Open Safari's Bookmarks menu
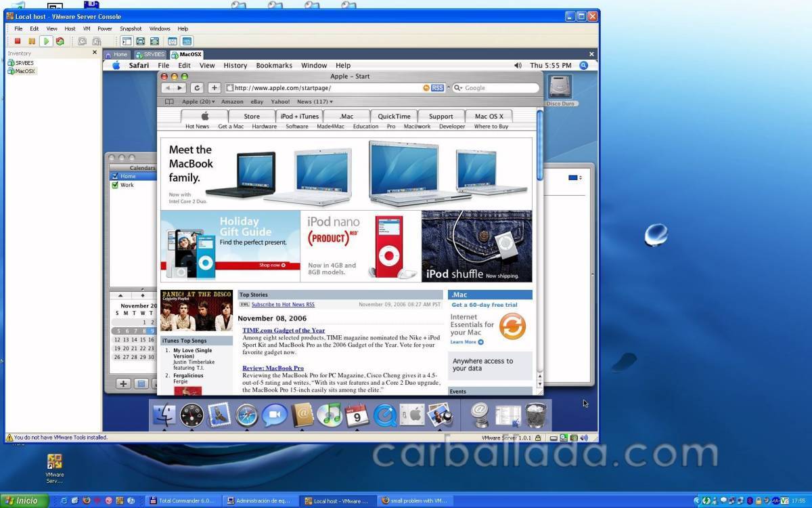Viewport: 812px width, 508px height. point(274,66)
